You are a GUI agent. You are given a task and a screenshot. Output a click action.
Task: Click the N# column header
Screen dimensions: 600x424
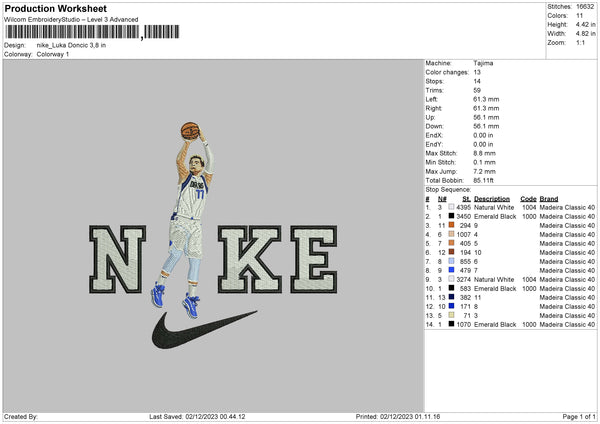[x=442, y=199]
